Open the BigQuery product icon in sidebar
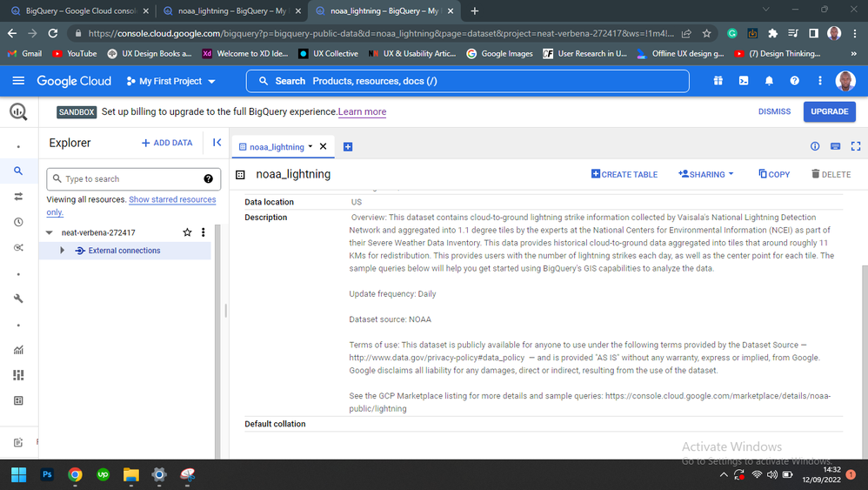The image size is (868, 490). click(x=18, y=112)
